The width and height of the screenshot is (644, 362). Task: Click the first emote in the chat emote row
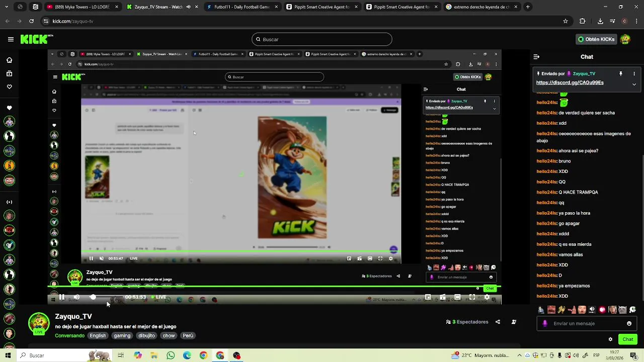541,310
